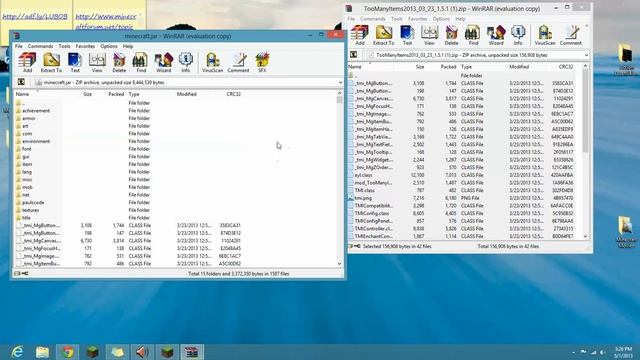640x360 pixels.
Task: Sort by Modified column in minecraft.jar window
Action: tap(187, 94)
